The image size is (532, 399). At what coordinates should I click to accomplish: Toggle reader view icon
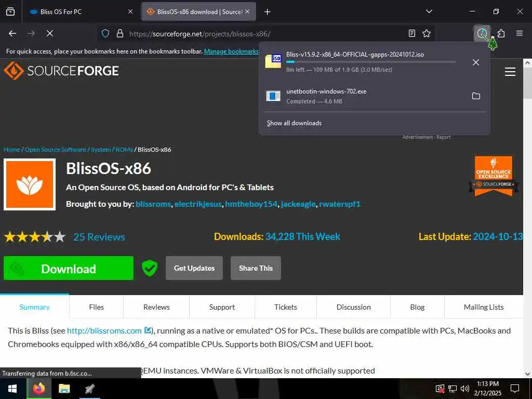click(x=411, y=33)
